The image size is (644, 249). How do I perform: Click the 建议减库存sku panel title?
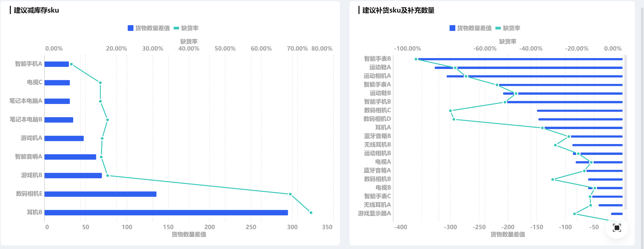click(x=36, y=10)
